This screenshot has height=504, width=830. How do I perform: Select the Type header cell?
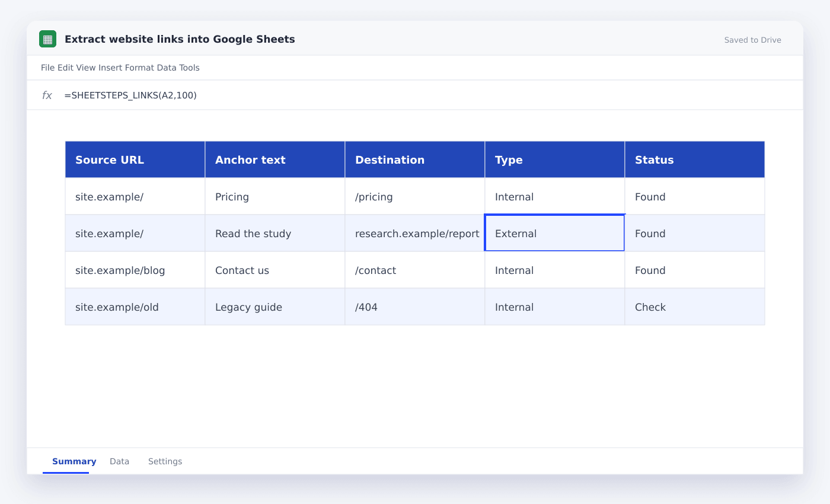click(555, 160)
